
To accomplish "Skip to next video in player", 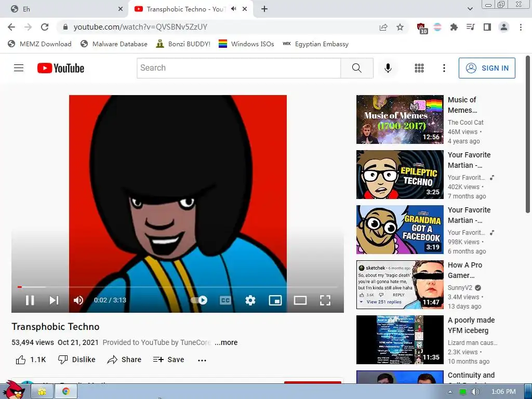I will (54, 300).
